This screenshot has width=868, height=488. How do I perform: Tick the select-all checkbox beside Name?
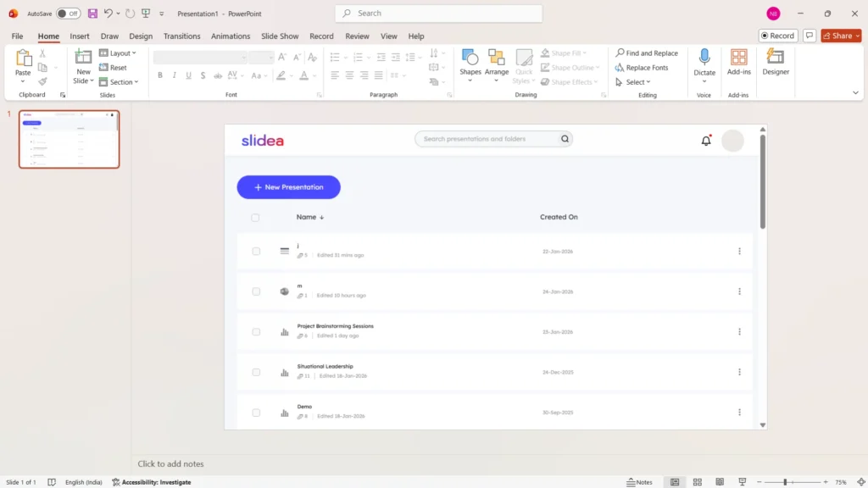[255, 218]
